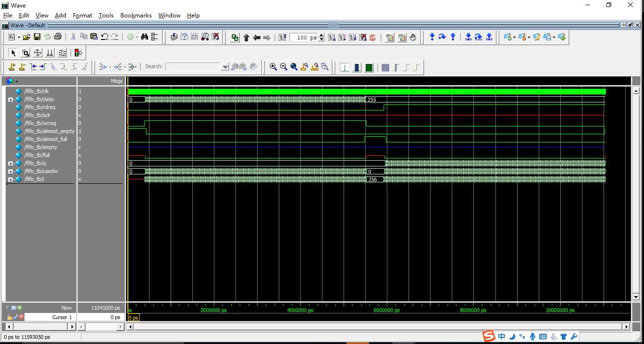Click the Print icon in toolbar

click(x=58, y=37)
